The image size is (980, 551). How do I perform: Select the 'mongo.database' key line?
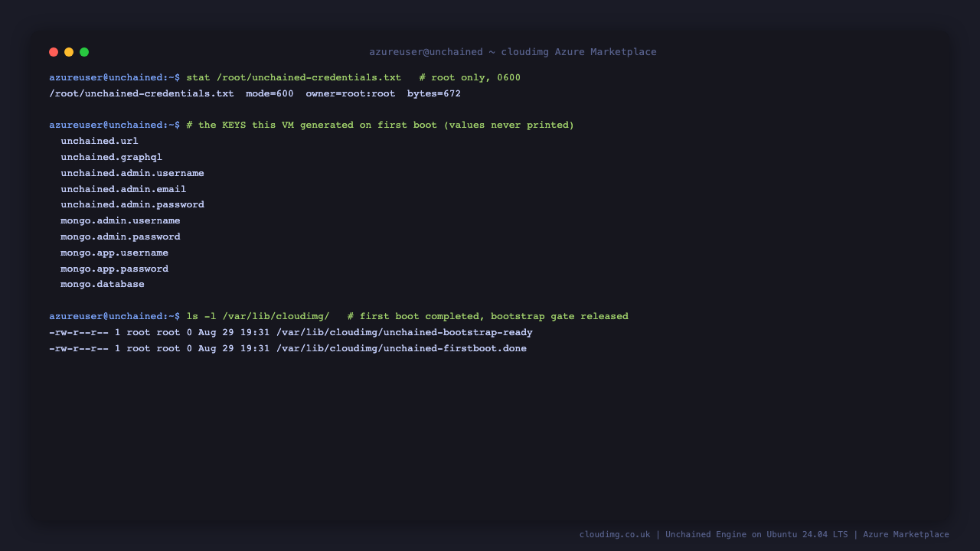(103, 285)
